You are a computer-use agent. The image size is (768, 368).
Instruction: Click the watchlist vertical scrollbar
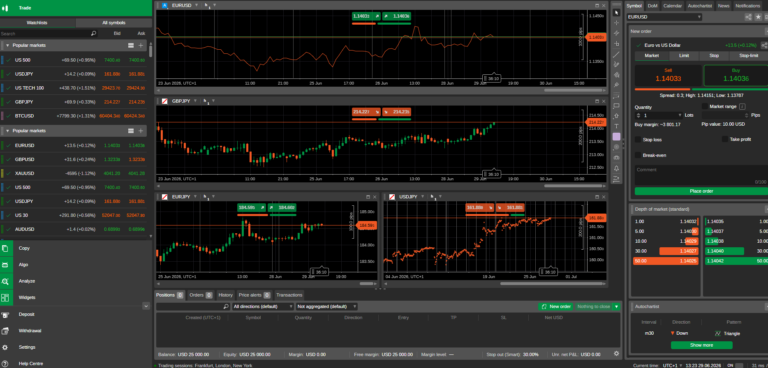[x=150, y=51]
